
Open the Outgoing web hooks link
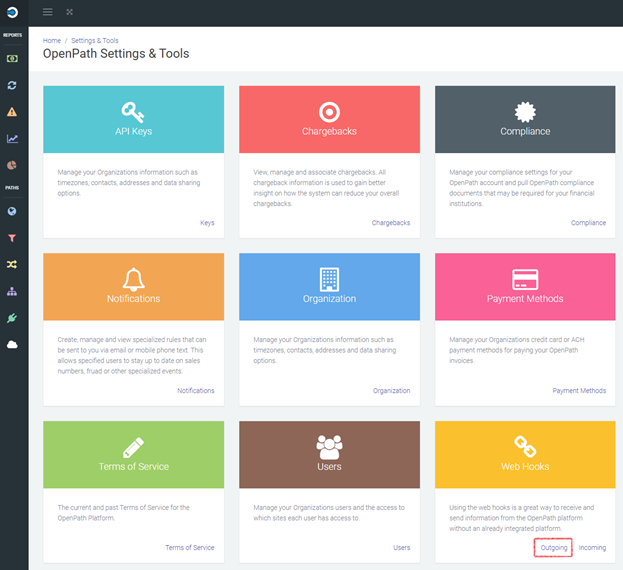click(553, 548)
